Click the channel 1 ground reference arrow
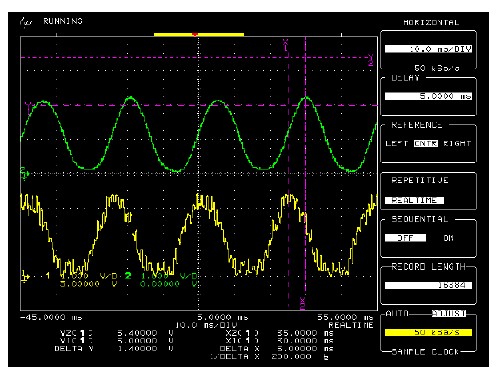Screen dimensions: 499x376 pos(25,276)
